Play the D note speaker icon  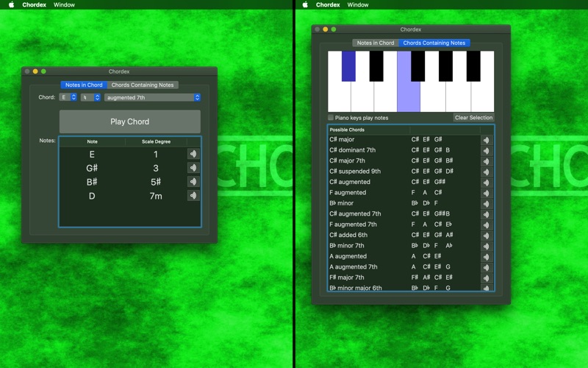click(x=193, y=195)
